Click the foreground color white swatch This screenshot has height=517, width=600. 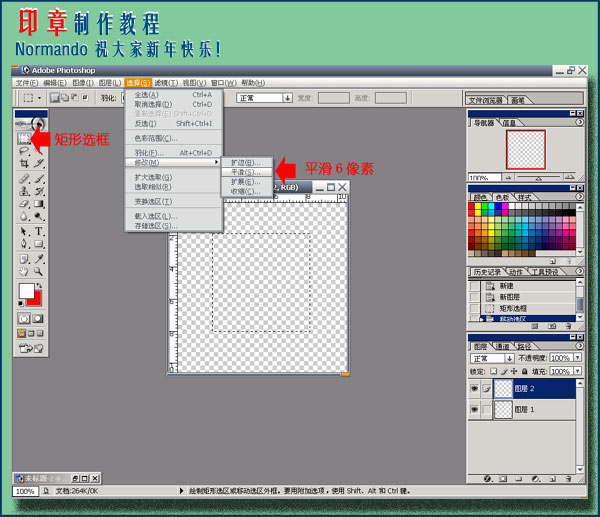(26, 290)
